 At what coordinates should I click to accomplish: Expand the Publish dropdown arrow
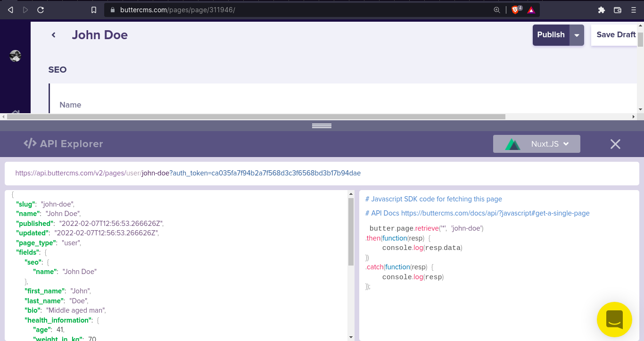coord(577,35)
